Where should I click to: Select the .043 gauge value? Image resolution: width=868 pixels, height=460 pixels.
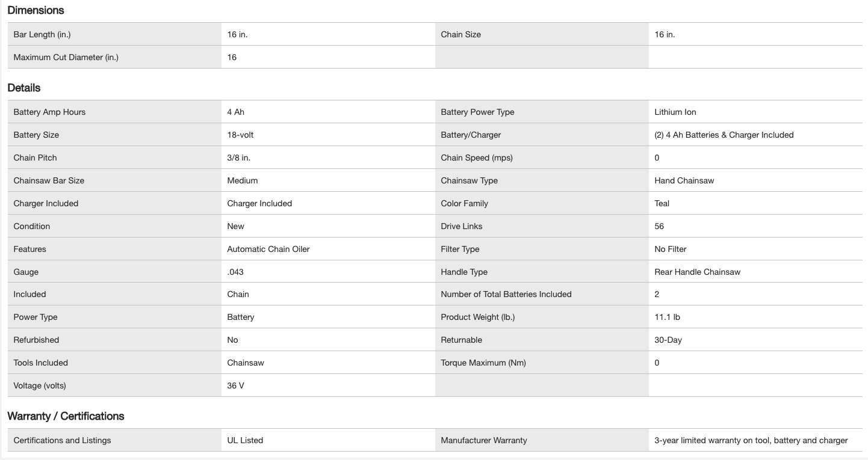(235, 272)
